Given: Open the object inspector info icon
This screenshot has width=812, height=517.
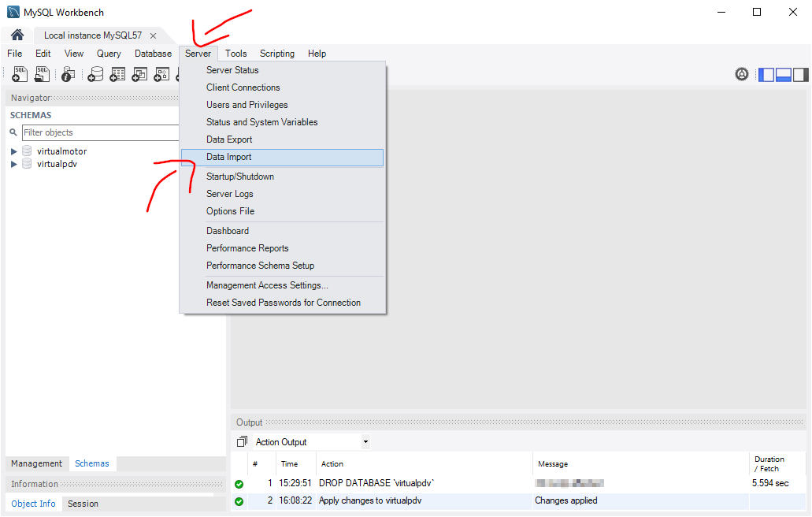Looking at the screenshot, I should [x=68, y=74].
